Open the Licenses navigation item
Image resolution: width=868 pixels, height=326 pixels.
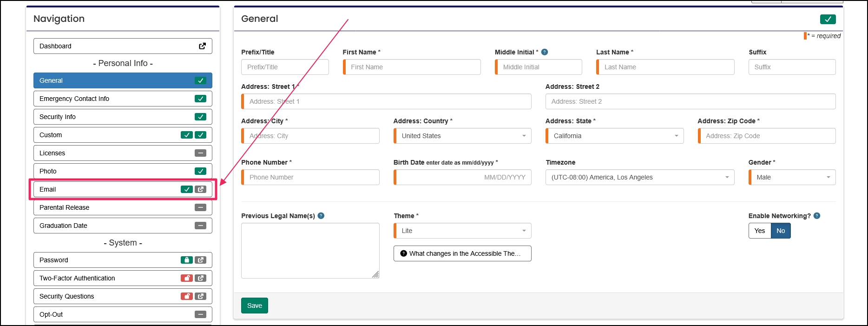click(123, 153)
